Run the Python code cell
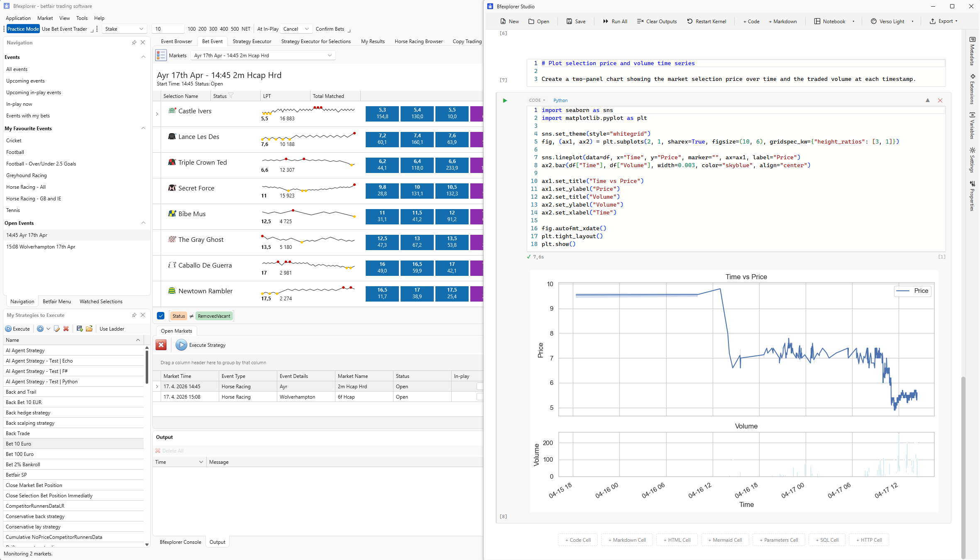Viewport: 980px width, 560px height. pyautogui.click(x=505, y=100)
